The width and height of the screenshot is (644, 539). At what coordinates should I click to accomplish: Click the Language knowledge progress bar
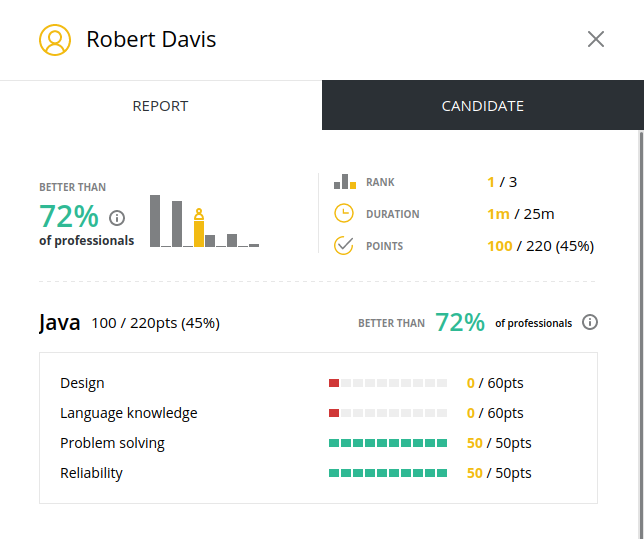point(388,413)
